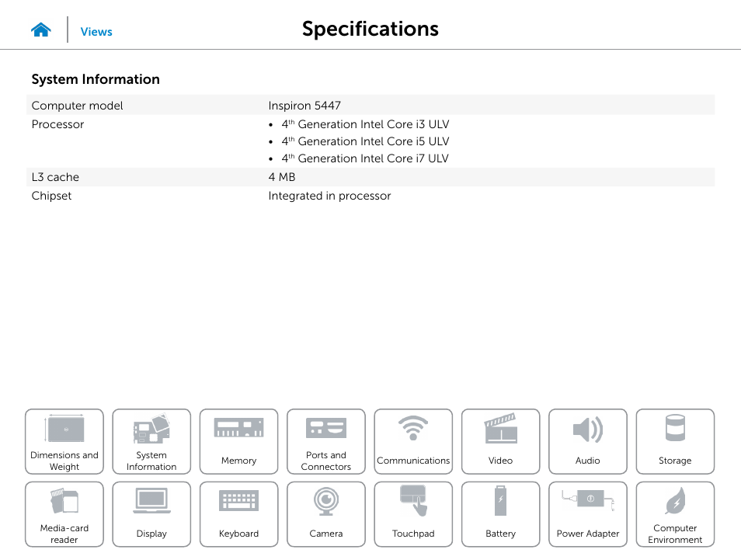View Display specifications
The image size is (741, 560).
pos(151,514)
